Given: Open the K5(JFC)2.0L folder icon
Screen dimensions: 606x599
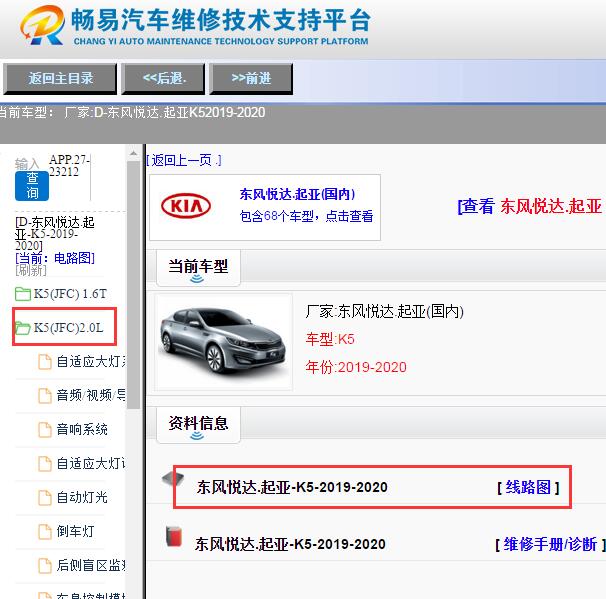Looking at the screenshot, I should [22, 328].
